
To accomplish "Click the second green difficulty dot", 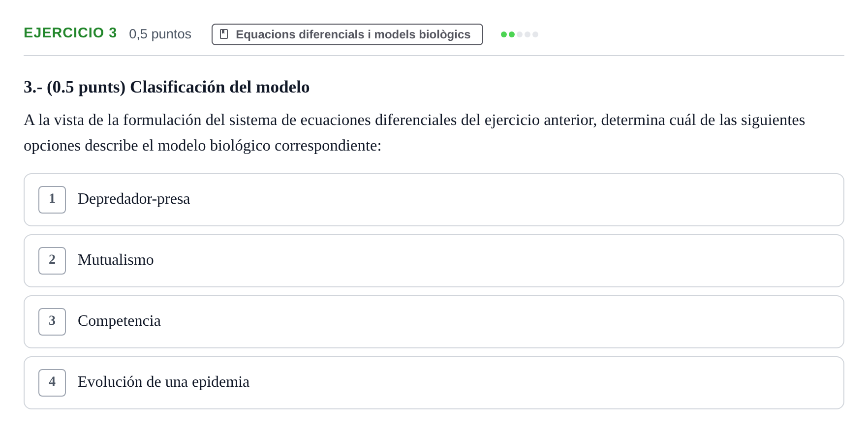I will click(512, 34).
